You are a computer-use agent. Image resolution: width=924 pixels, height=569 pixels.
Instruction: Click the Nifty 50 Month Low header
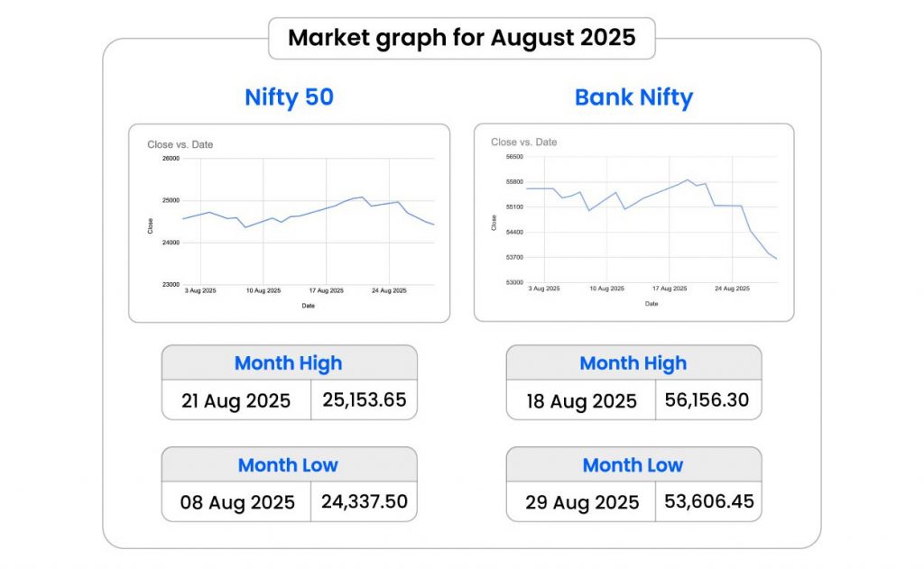[289, 465]
